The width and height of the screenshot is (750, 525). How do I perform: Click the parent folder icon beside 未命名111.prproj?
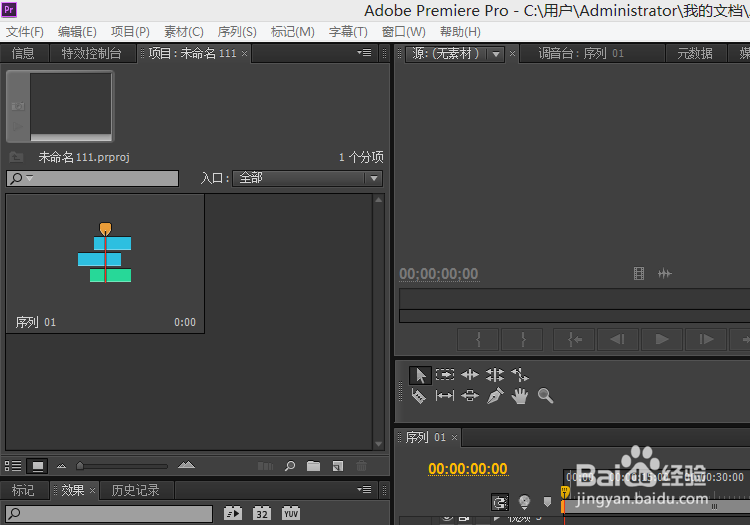coord(16,157)
